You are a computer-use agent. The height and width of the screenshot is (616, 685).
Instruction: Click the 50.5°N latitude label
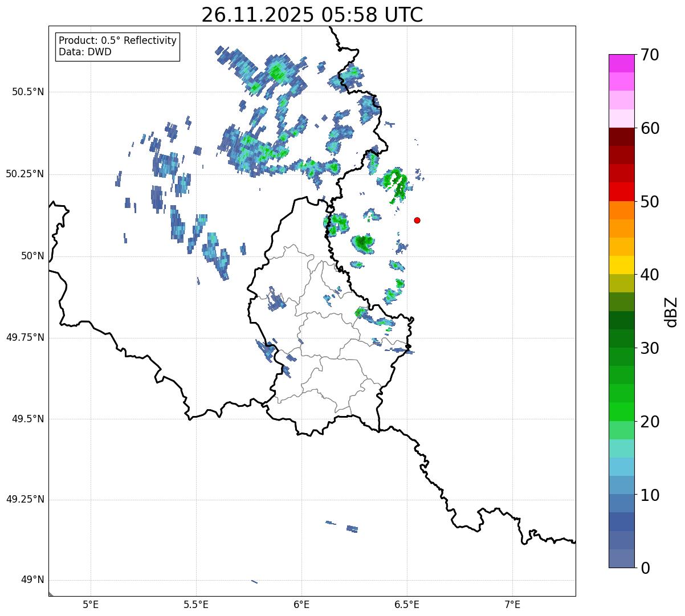28,92
